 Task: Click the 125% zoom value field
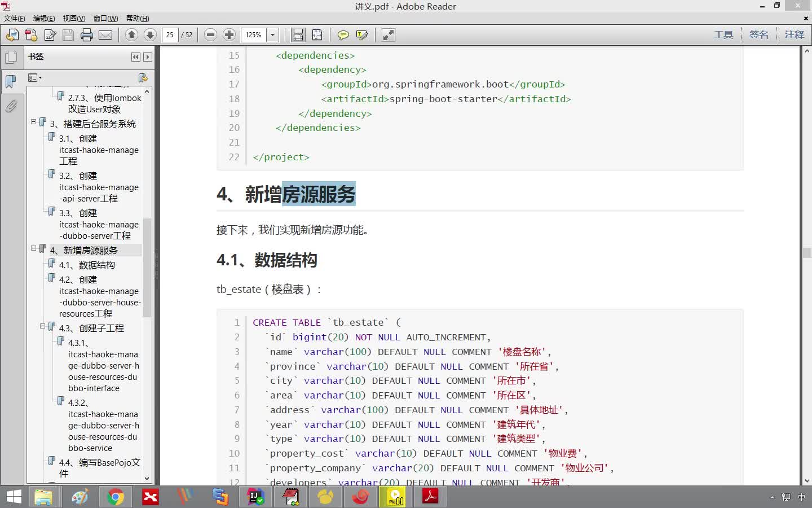point(254,35)
